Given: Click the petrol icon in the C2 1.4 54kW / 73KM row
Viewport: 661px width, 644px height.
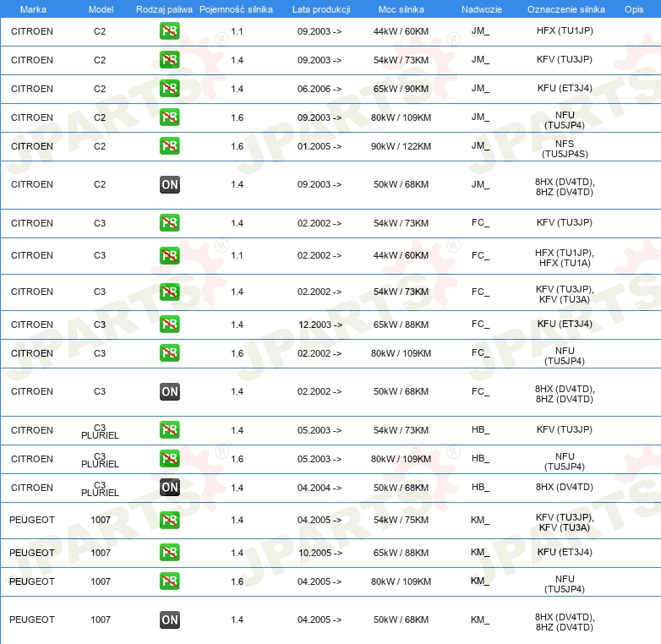Looking at the screenshot, I should click(x=169, y=60).
